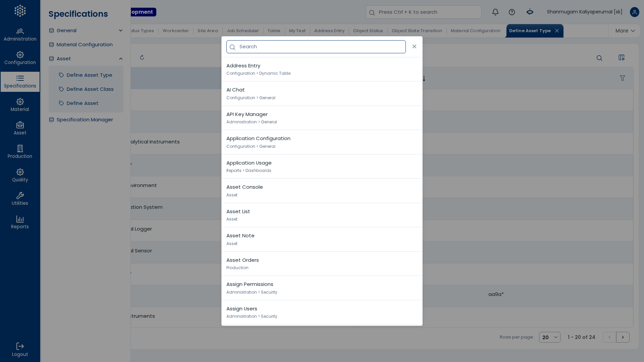The width and height of the screenshot is (644, 362).
Task: Open the user profile avatar
Action: coord(635,12)
